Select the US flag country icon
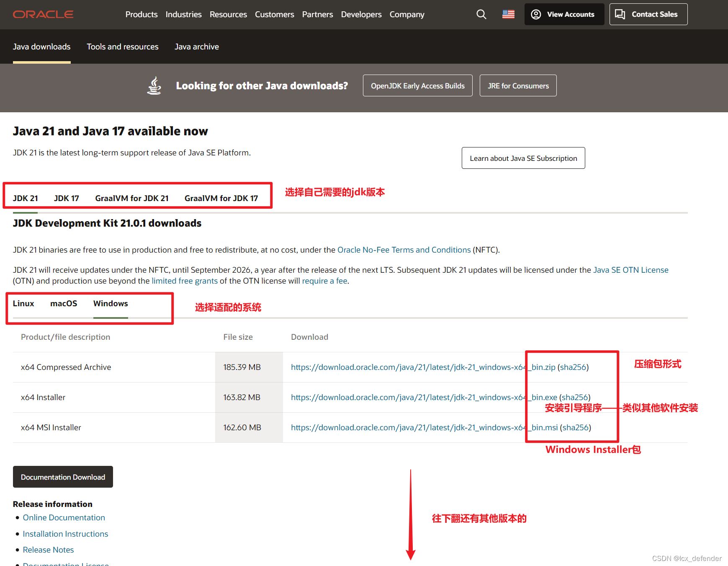 (x=508, y=14)
